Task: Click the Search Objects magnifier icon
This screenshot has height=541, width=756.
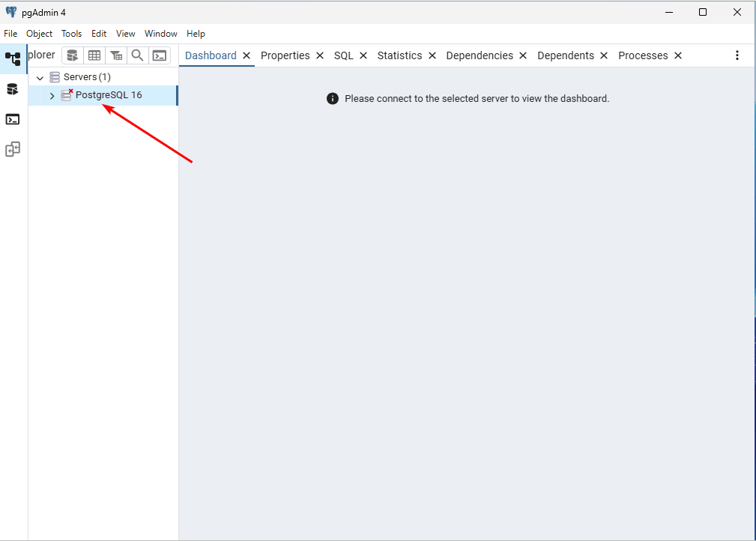Action: (138, 55)
